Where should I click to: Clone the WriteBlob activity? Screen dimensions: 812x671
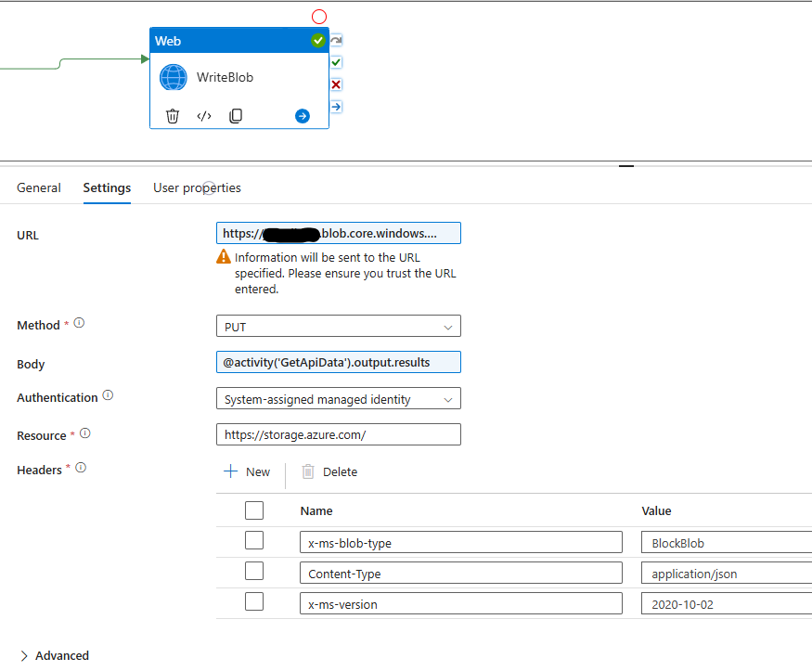pyautogui.click(x=235, y=115)
